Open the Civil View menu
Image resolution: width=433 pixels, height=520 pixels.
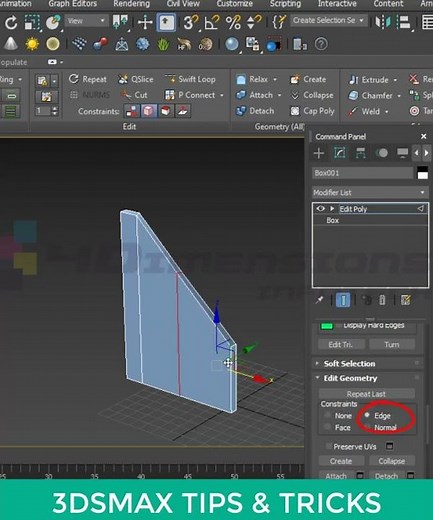(x=183, y=4)
